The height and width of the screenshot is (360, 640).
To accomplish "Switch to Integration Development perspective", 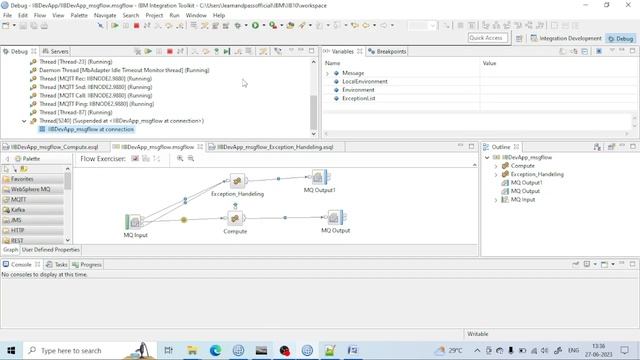I will [x=566, y=38].
